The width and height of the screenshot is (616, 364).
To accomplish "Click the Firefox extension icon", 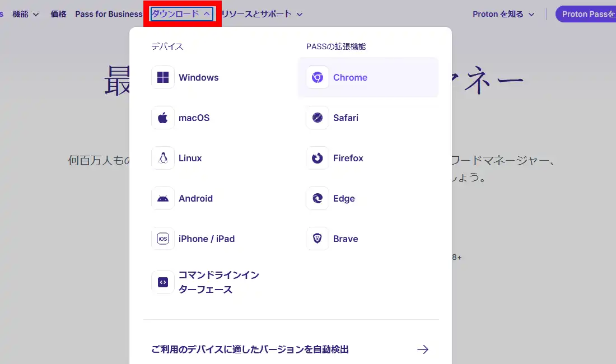I will [318, 158].
